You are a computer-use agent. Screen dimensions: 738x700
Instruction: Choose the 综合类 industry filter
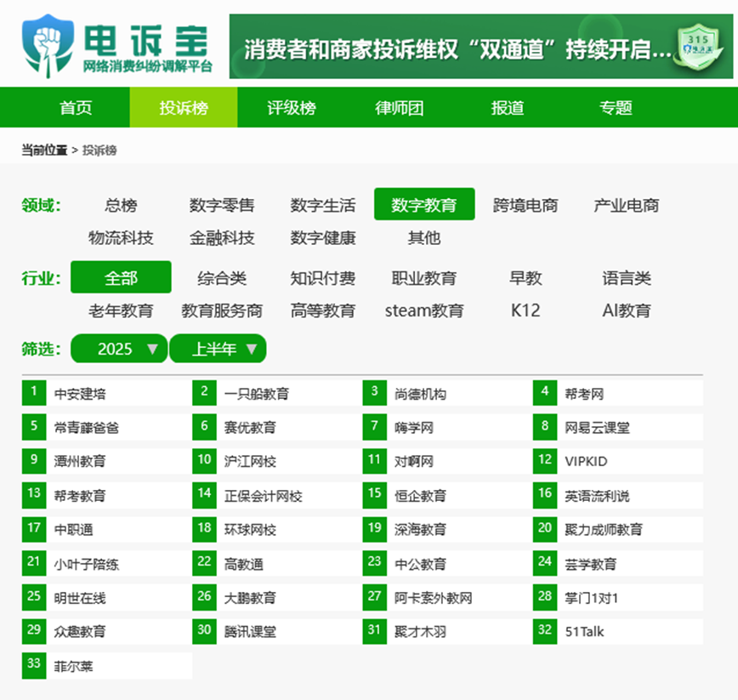pos(222,278)
